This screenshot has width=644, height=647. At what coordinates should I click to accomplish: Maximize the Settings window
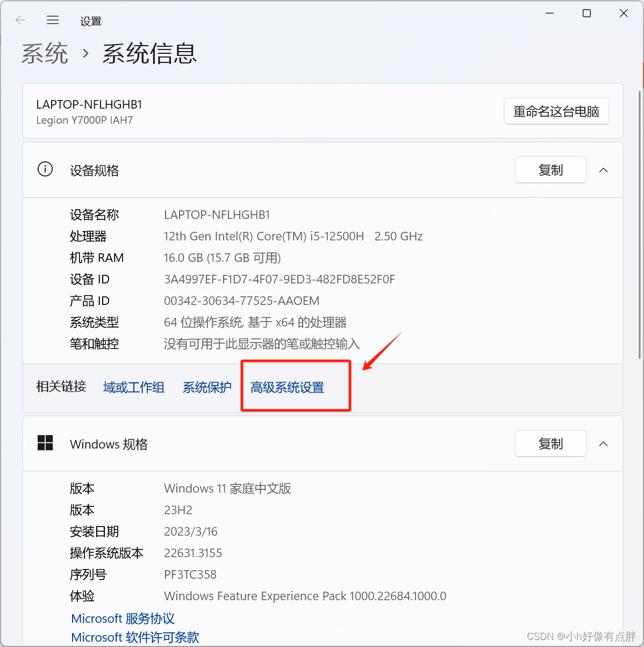[586, 13]
